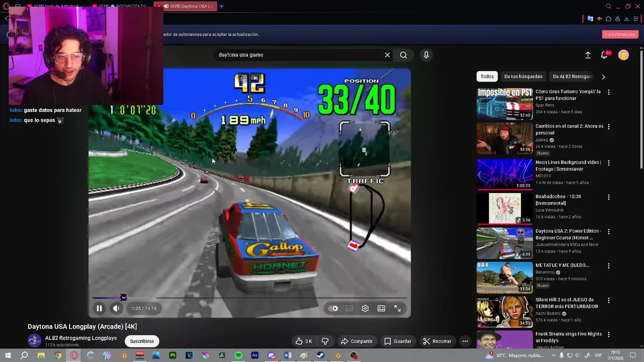Pause the Daytona USA video
Image resolution: width=644 pixels, height=362 pixels.
(x=99, y=308)
